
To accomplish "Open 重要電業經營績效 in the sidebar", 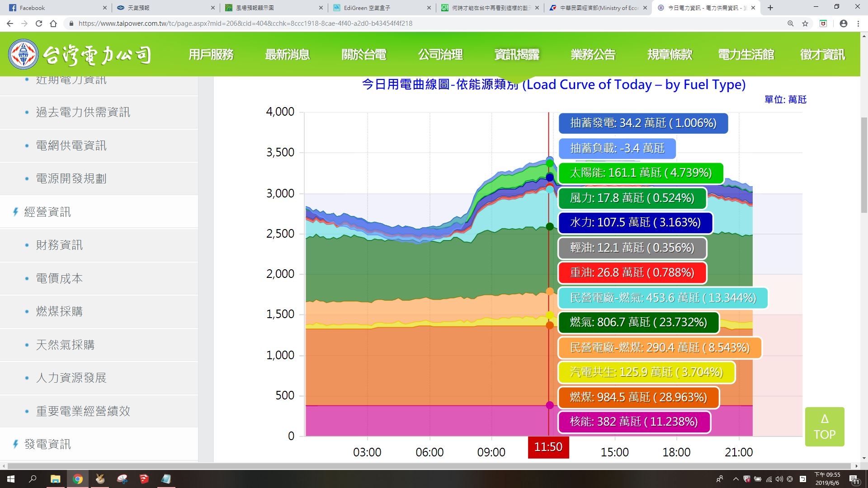I will pyautogui.click(x=99, y=411).
